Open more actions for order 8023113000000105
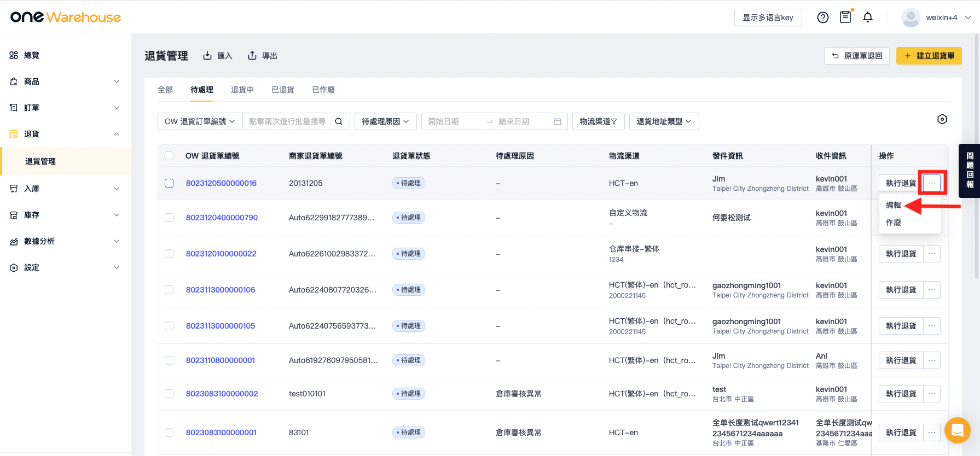This screenshot has height=456, width=980. (x=932, y=326)
